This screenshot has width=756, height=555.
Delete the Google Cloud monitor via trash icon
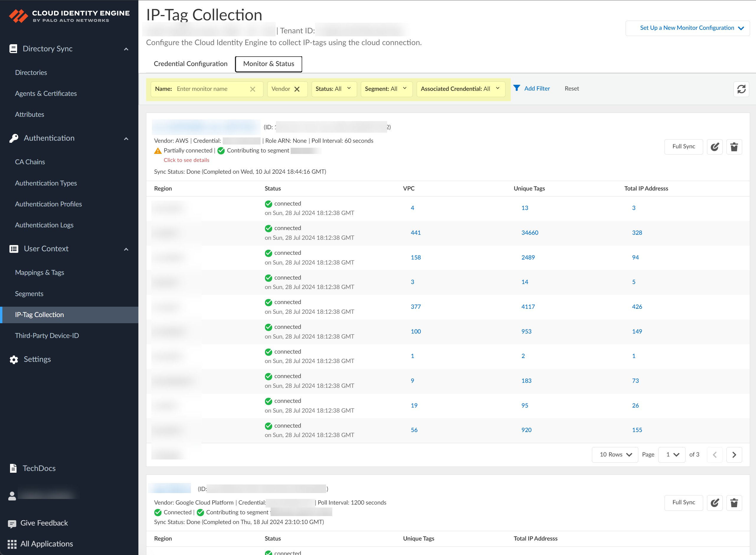pos(734,503)
